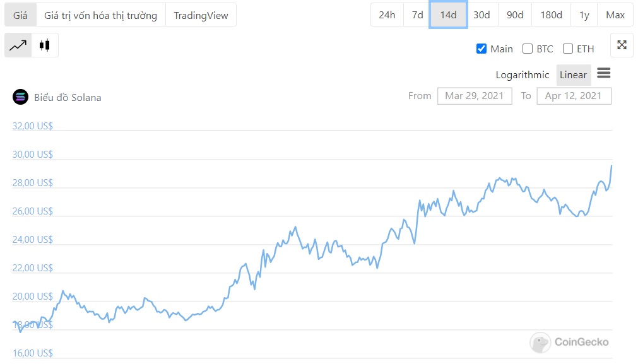Open the TradingView tab

point(201,15)
